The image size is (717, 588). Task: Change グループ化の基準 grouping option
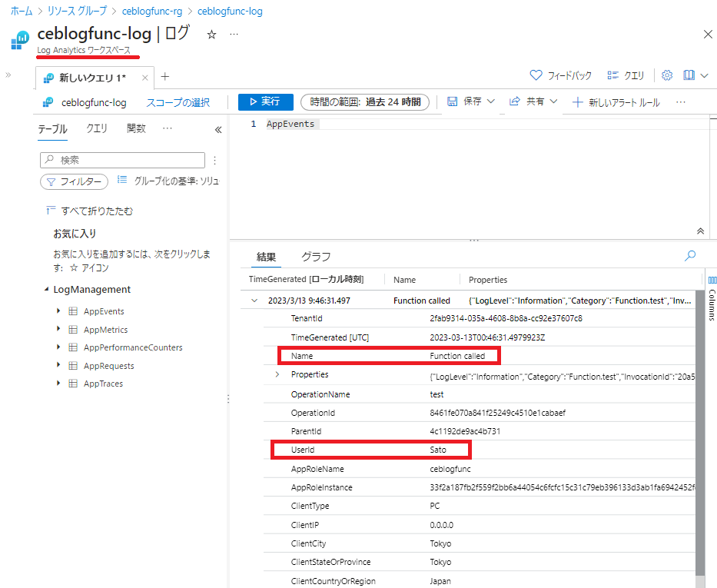(168, 181)
